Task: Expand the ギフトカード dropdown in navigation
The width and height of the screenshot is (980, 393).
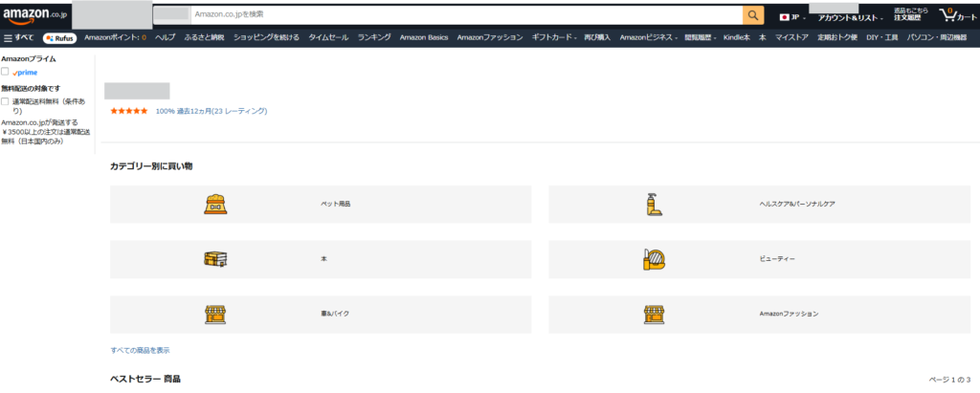Action: [553, 37]
